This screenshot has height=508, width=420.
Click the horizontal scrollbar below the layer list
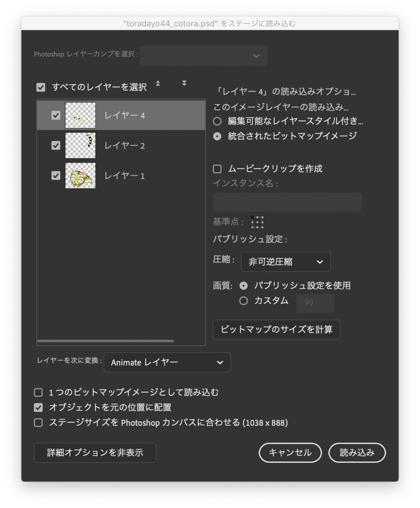(106, 341)
